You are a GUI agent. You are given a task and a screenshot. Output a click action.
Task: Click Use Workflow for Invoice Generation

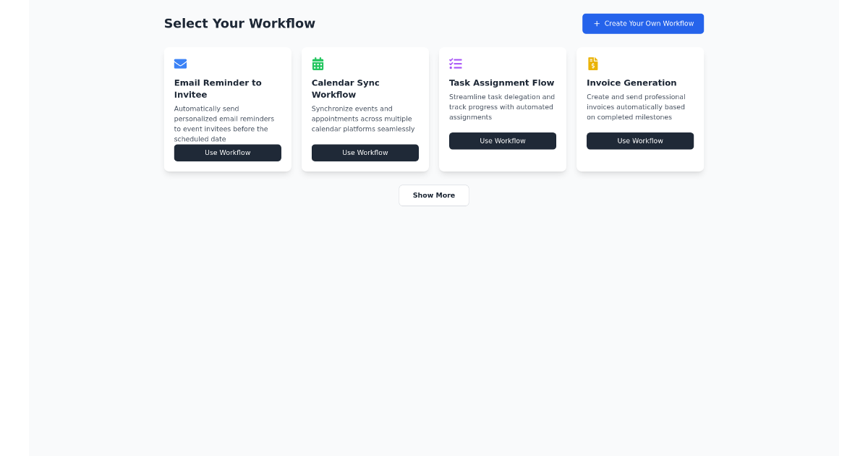(639, 140)
